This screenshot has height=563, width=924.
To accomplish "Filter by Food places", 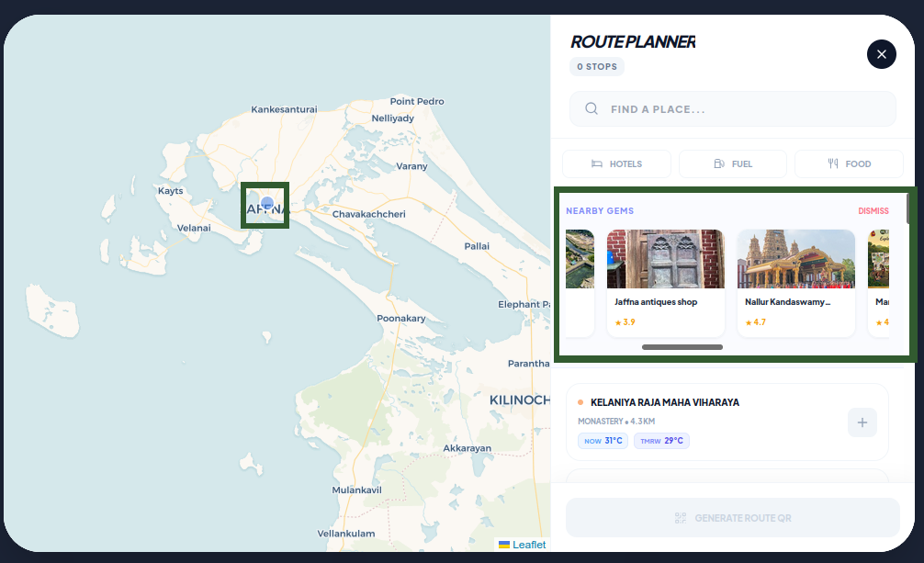I will tap(849, 163).
